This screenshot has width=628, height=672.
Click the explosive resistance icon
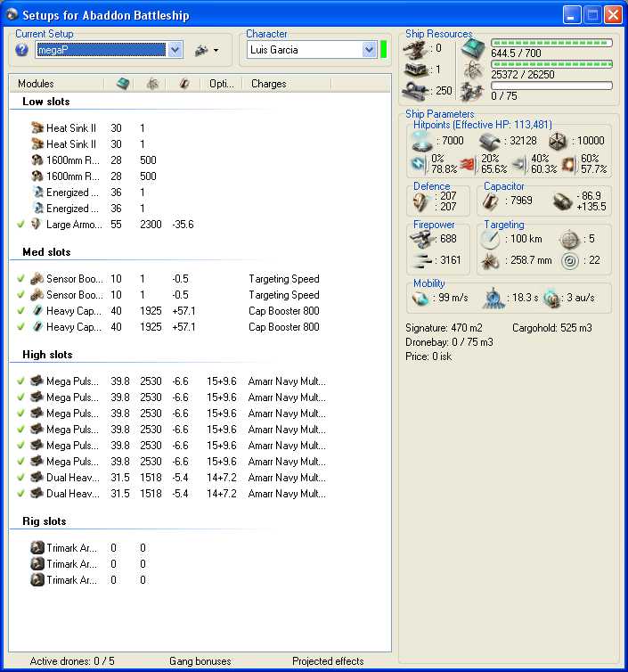[568, 164]
